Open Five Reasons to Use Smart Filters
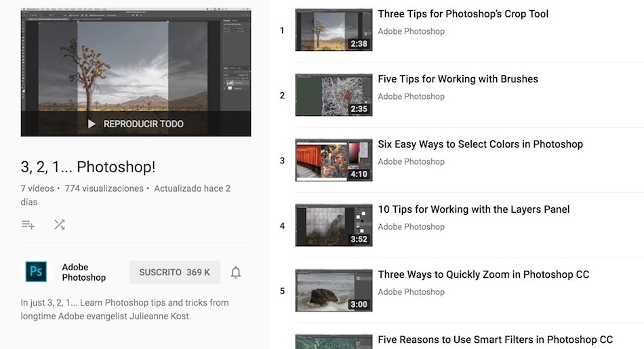The height and width of the screenshot is (349, 644). tap(496, 340)
